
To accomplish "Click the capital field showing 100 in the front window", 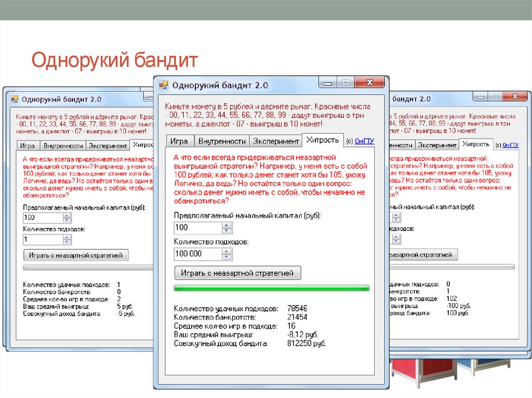I will [x=197, y=228].
